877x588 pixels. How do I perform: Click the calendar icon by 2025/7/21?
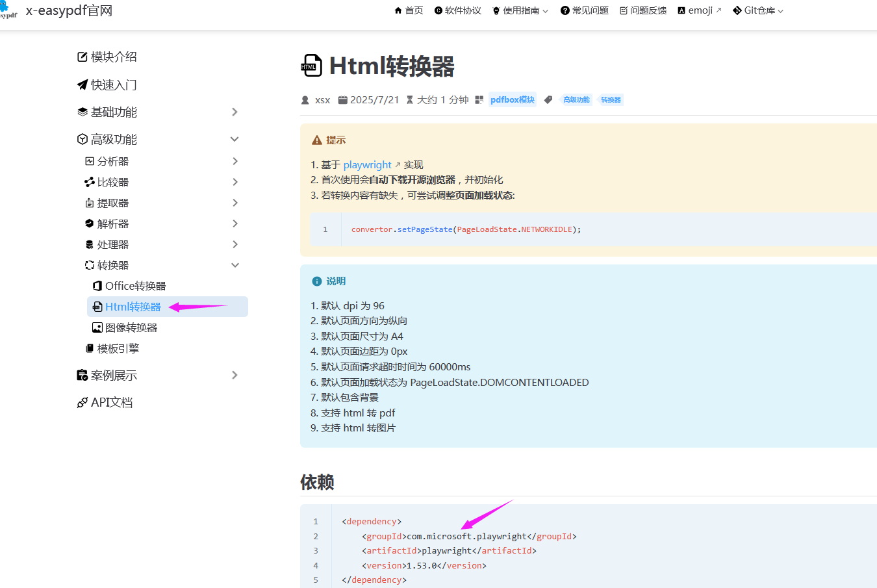(342, 100)
